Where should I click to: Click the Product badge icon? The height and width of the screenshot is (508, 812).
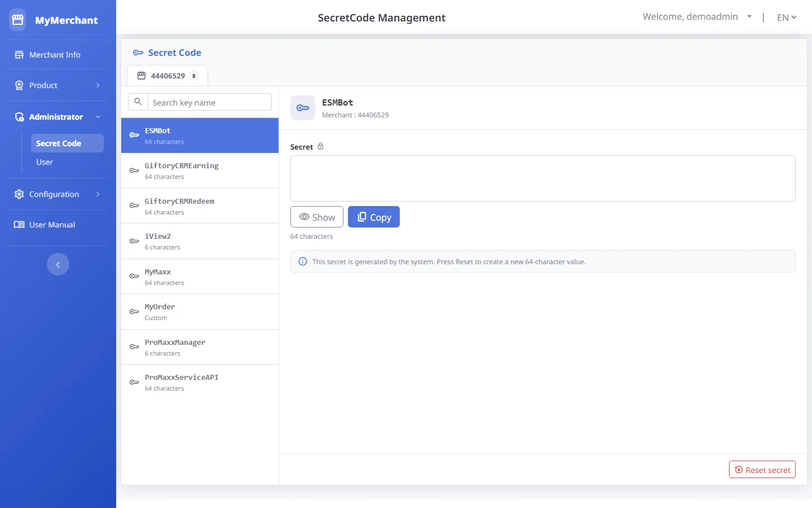click(19, 85)
